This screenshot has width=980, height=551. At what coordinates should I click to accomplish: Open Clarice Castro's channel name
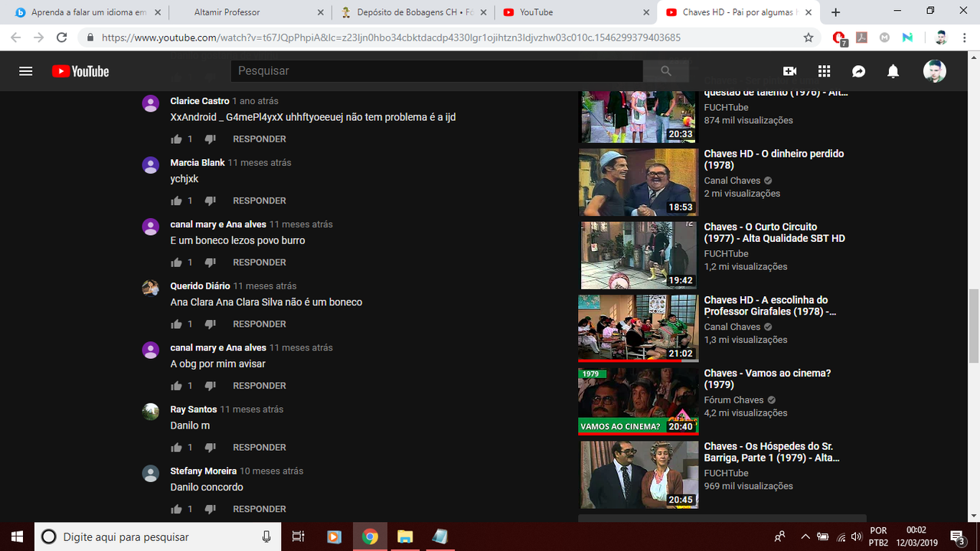(x=200, y=101)
